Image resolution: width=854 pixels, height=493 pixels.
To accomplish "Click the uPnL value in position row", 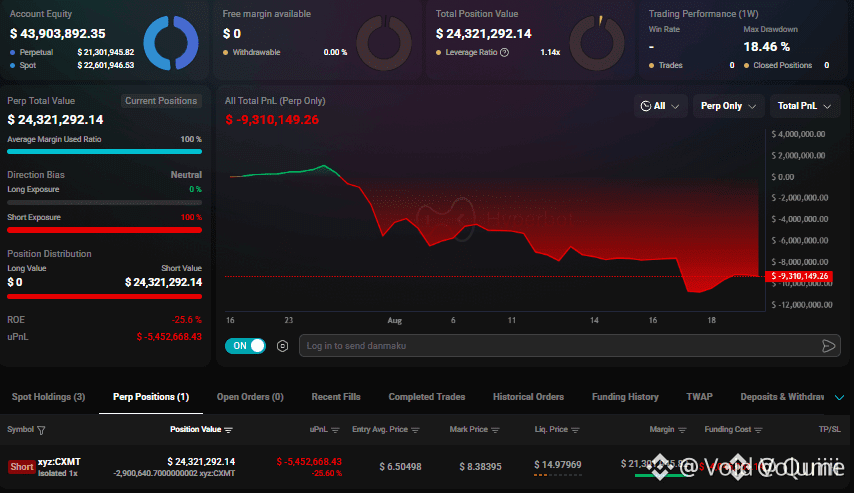I will click(x=309, y=462).
